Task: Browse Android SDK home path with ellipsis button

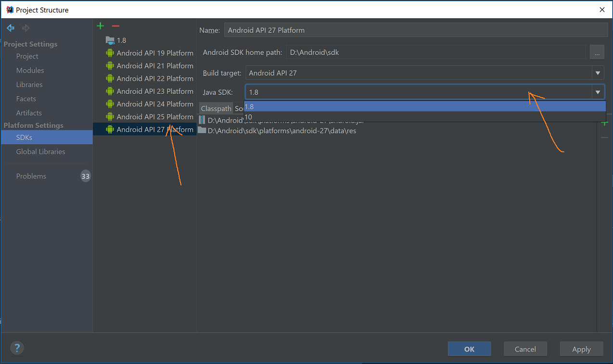Action: click(597, 52)
